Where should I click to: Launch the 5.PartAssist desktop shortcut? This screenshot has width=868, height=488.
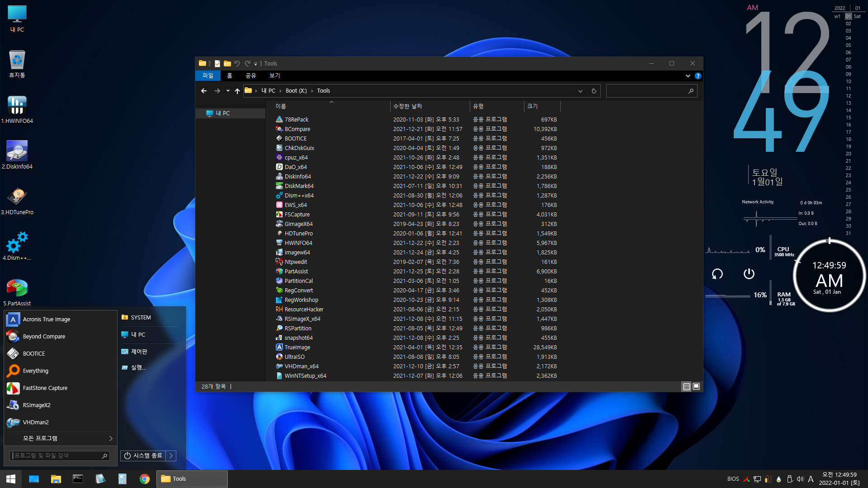point(17,292)
